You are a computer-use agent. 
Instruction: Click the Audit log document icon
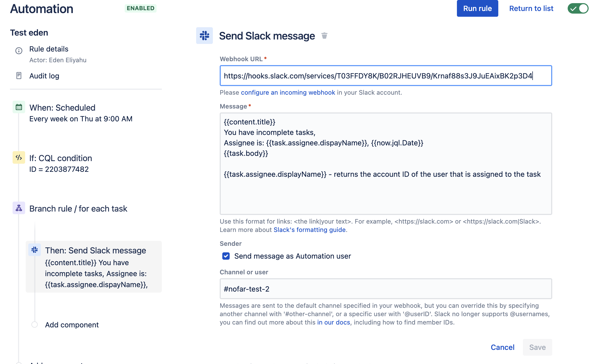(x=19, y=76)
